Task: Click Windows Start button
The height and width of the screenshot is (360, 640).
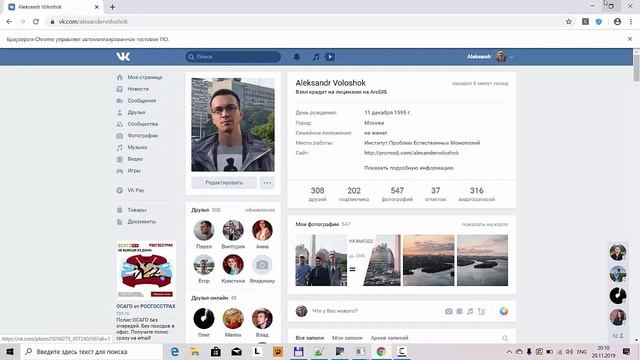Action: (10, 351)
